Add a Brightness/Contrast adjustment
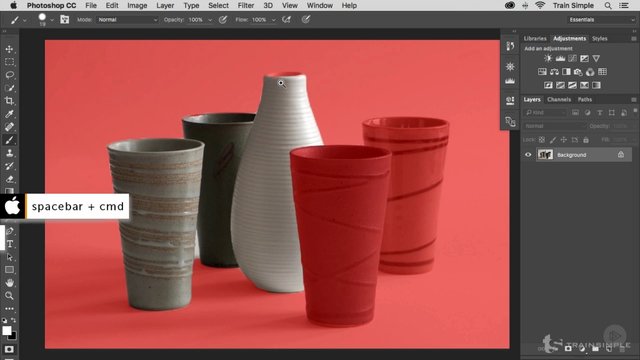This screenshot has height=360, width=640. tap(548, 58)
